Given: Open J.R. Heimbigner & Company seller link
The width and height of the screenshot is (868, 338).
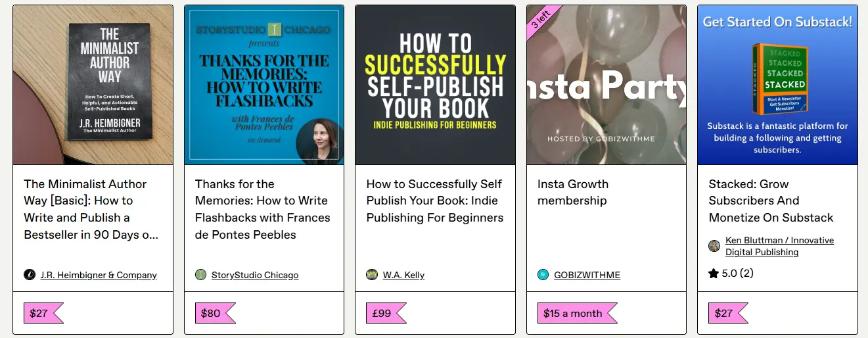Looking at the screenshot, I should pyautogui.click(x=99, y=275).
